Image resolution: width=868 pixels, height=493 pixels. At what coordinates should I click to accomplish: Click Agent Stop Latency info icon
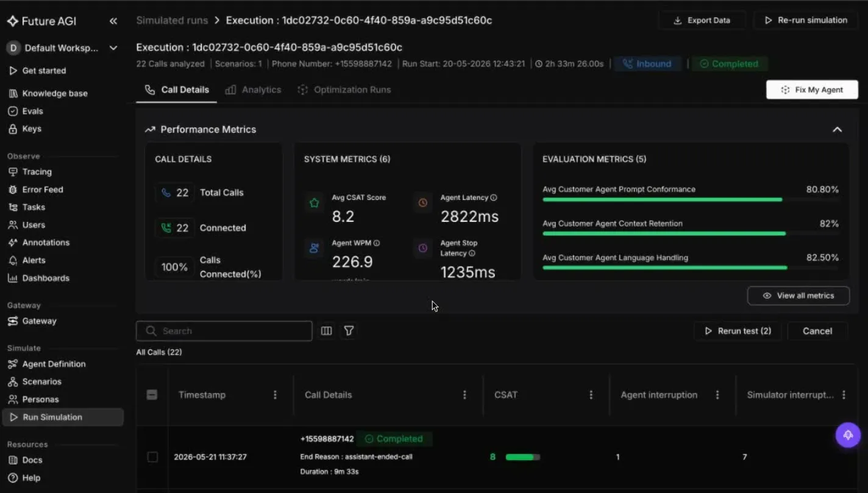click(472, 254)
